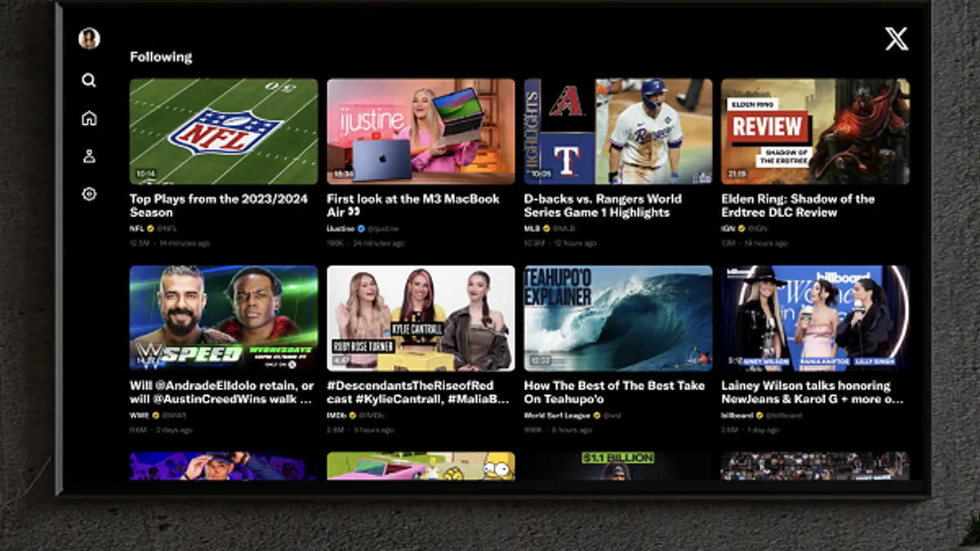Open the profile avatar in the sidebar
Screen dimensions: 980x551
pyautogui.click(x=89, y=38)
